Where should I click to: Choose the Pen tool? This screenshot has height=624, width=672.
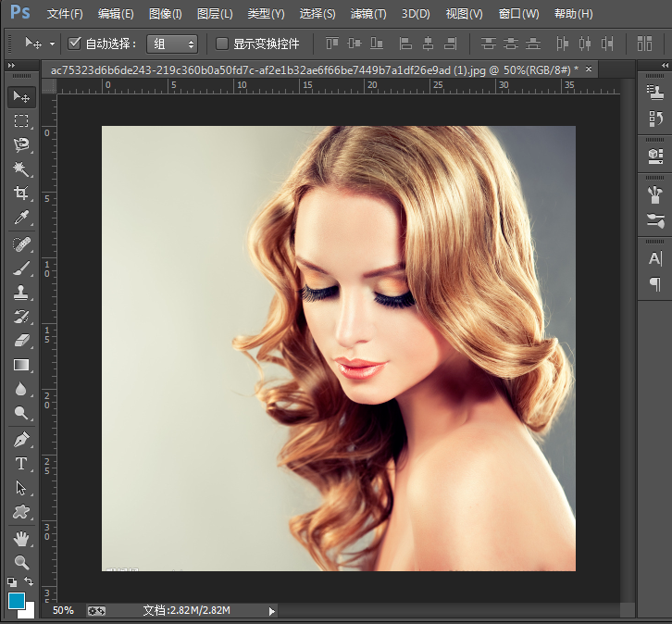tap(21, 439)
